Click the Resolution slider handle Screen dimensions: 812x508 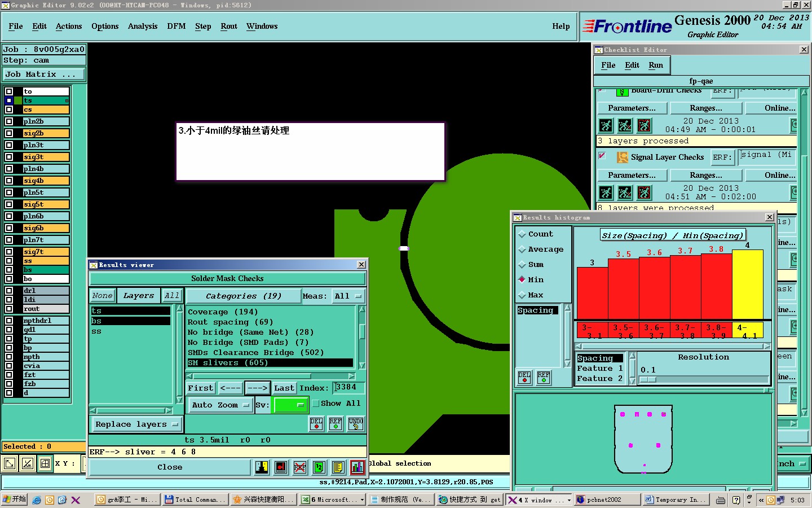tap(648, 380)
